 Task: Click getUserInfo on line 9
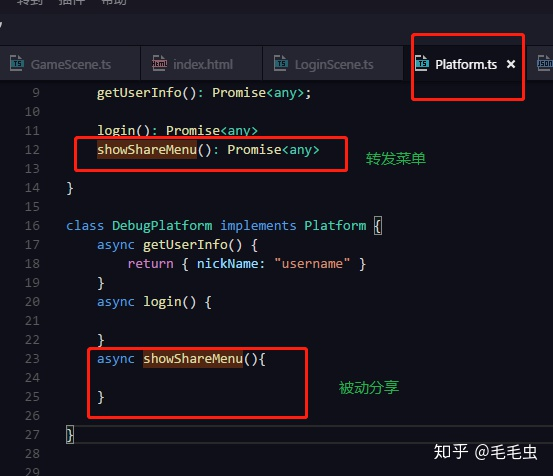click(x=139, y=93)
